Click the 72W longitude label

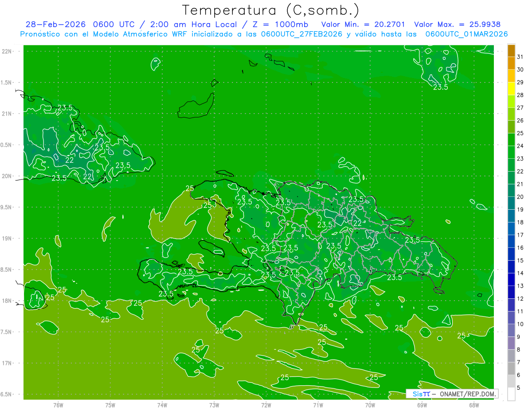click(266, 405)
